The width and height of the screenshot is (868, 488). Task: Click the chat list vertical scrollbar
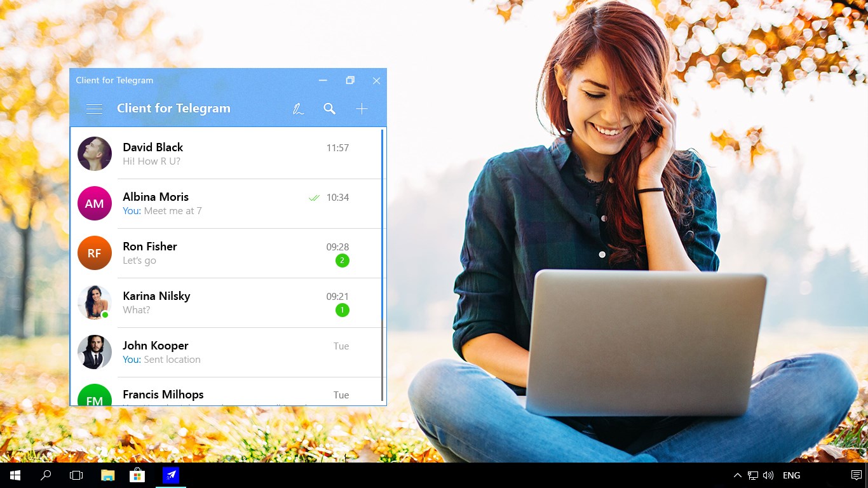[383, 265]
